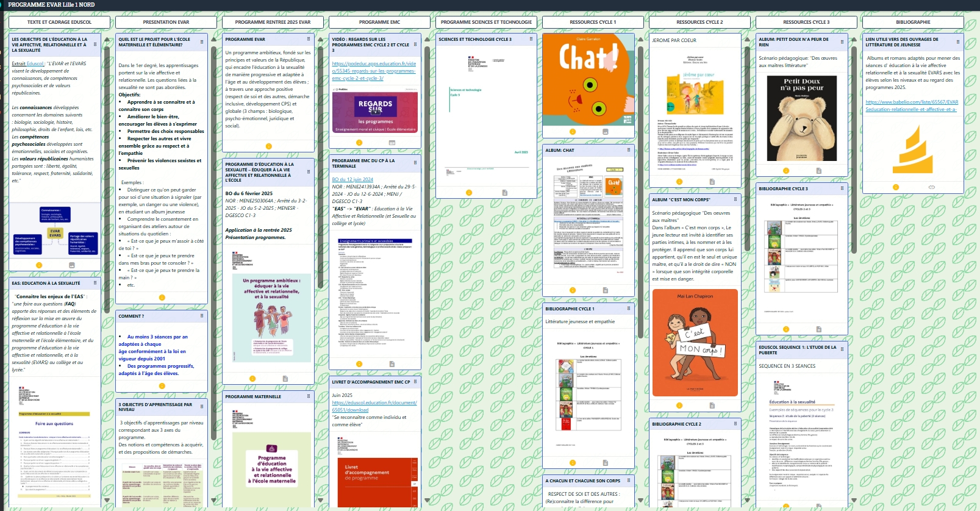Open the babelio.com liste link
This screenshot has width=980, height=511.
(912, 105)
